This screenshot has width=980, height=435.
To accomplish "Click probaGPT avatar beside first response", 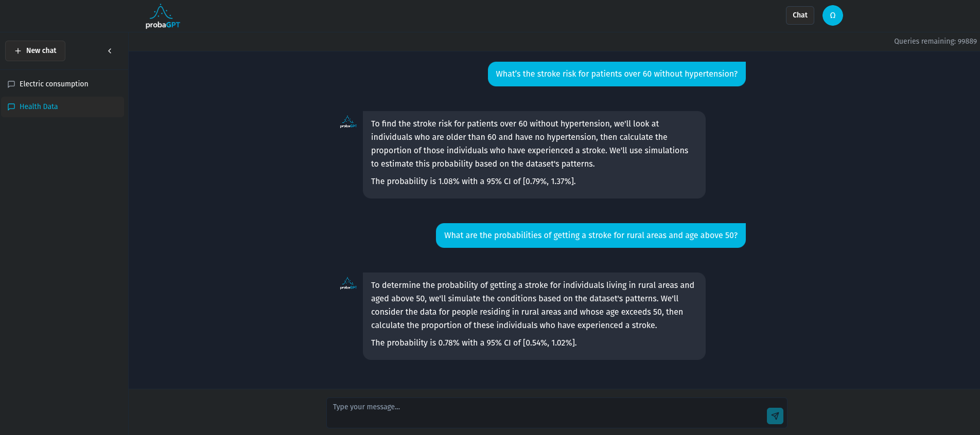I will (348, 122).
